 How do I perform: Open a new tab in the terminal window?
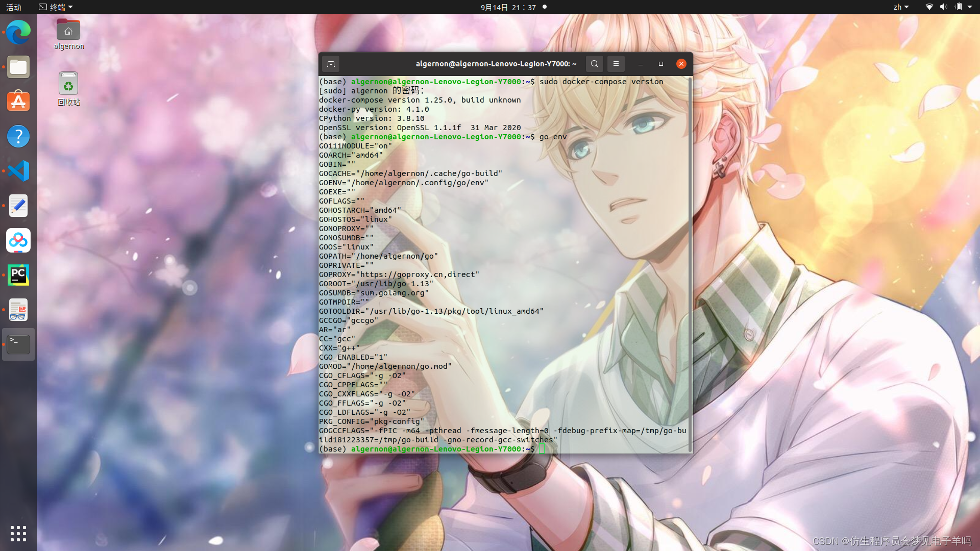331,64
